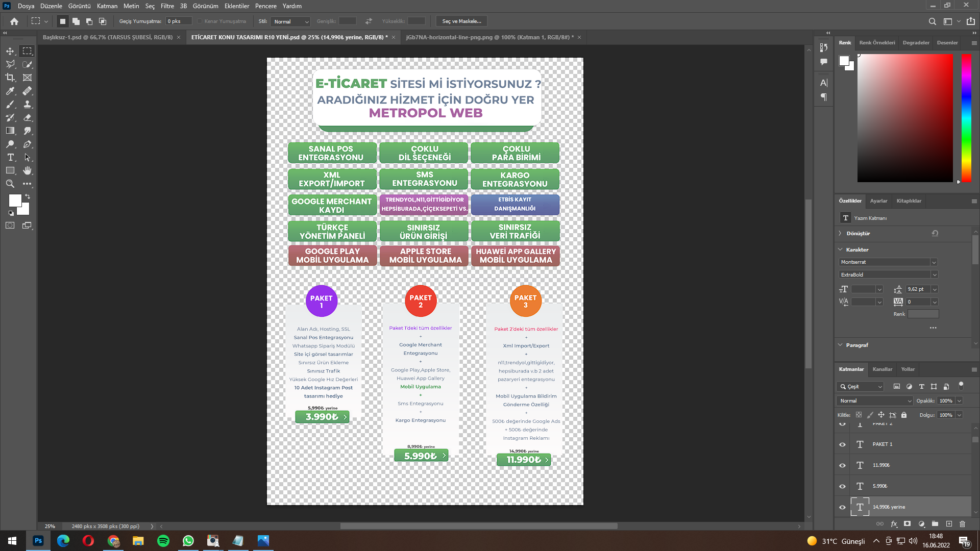Hide the 5.990₺ layer

pyautogui.click(x=842, y=486)
